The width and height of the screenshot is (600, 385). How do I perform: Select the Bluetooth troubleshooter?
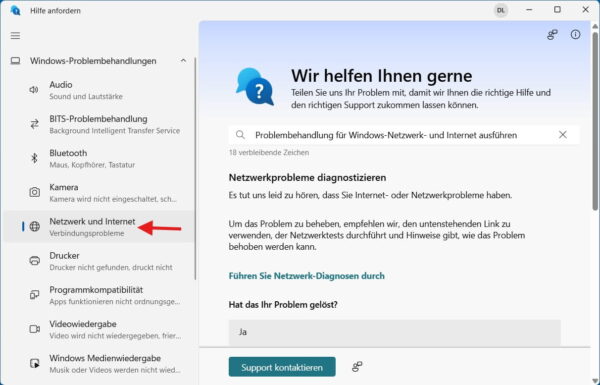[x=99, y=158]
